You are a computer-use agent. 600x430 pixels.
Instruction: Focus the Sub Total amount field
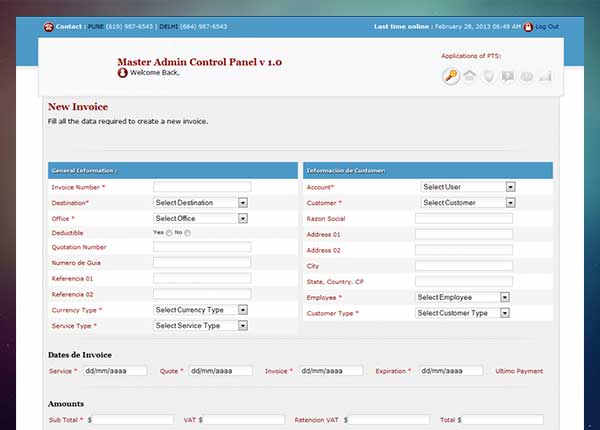134,421
